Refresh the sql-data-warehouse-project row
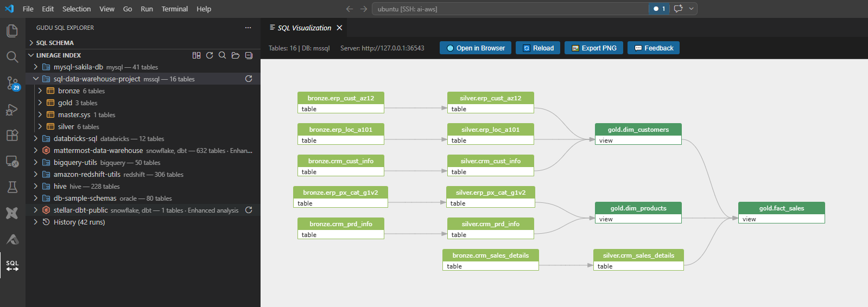This screenshot has height=307, width=868. pos(249,79)
